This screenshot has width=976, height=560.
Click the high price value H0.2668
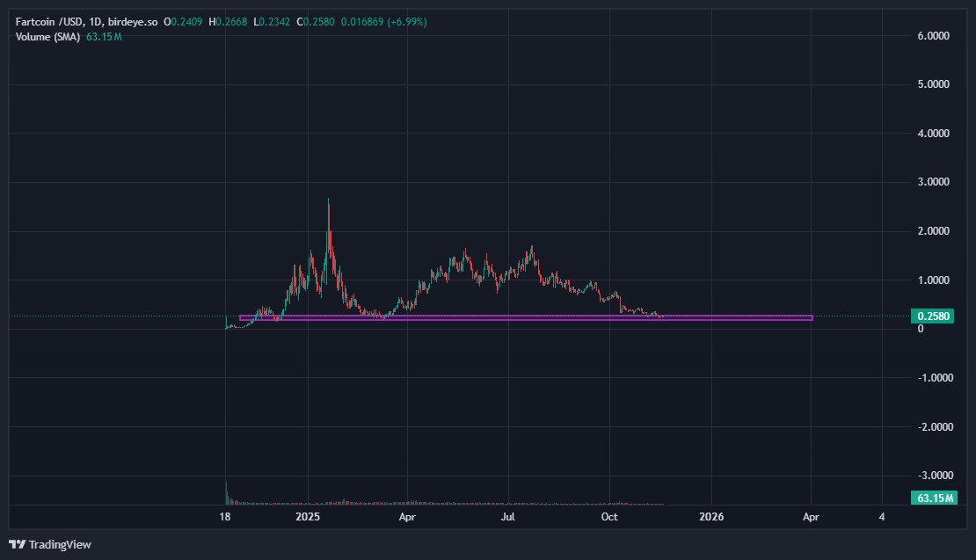pos(228,22)
